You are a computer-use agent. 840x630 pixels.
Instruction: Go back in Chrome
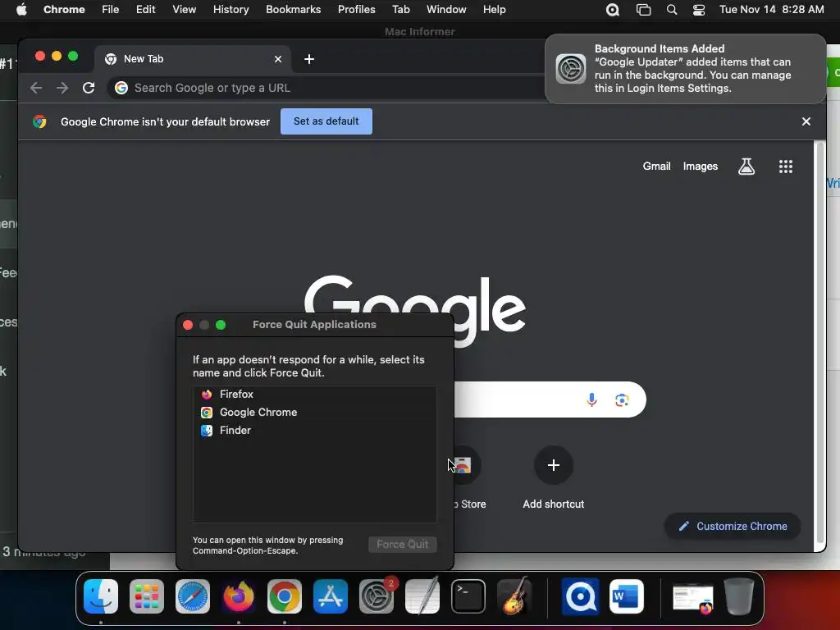pos(36,88)
